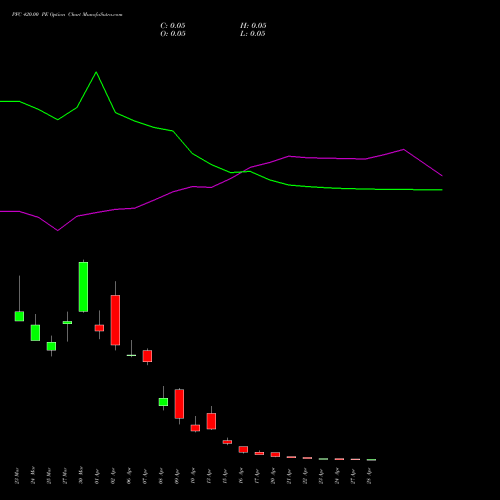
Task: Click the green candle for 24 Mar
Action: tap(35, 333)
